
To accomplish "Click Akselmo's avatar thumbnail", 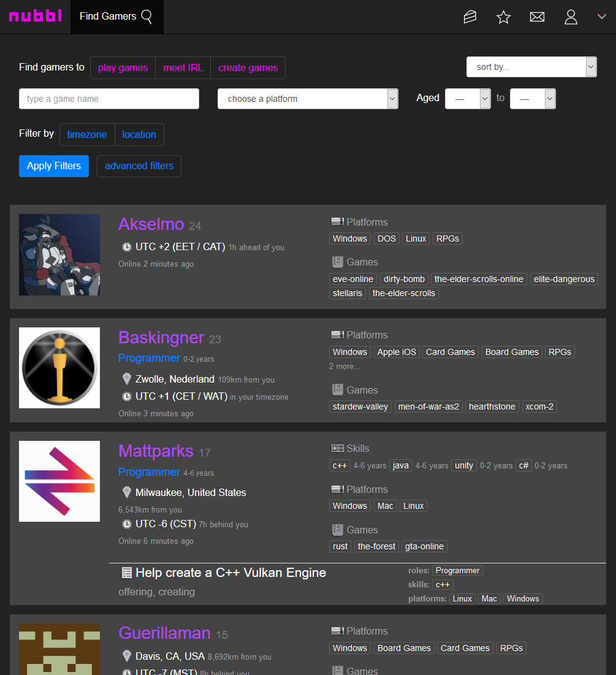I will pos(59,254).
